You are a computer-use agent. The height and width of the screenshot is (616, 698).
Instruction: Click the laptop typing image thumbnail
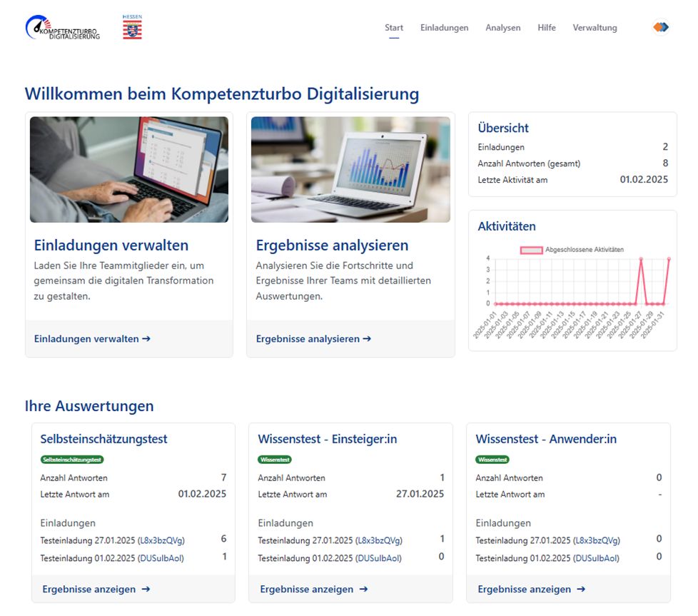[x=129, y=170]
